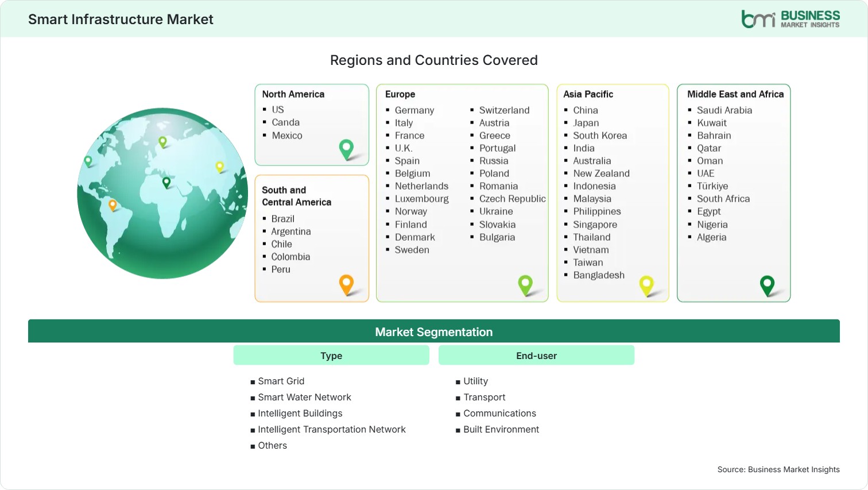This screenshot has width=868, height=490.
Task: Select South Korea in the Asia Pacific list
Action: coord(600,136)
